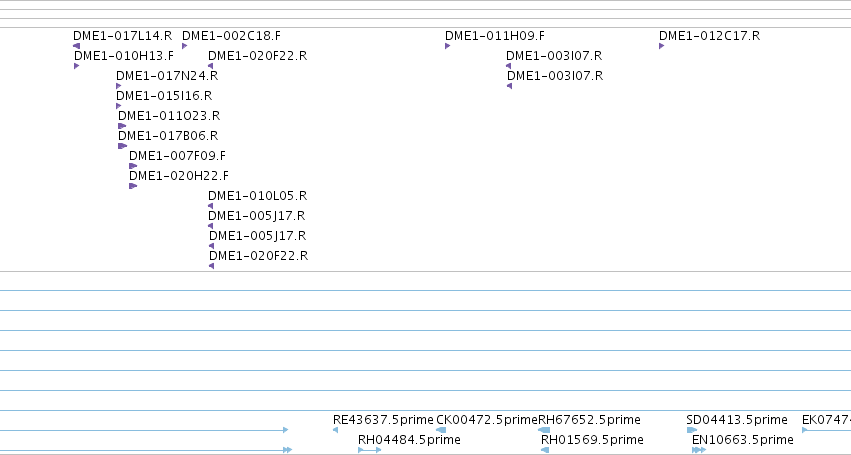The height and width of the screenshot is (455, 851).
Task: Open the RH01569.5prime EST label
Action: click(x=593, y=440)
